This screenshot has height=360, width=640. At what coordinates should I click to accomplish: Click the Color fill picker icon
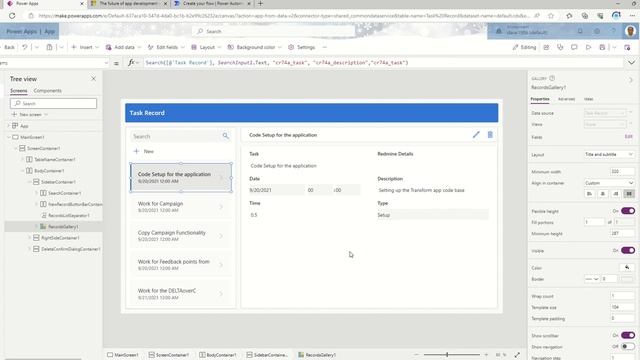pyautogui.click(x=627, y=268)
